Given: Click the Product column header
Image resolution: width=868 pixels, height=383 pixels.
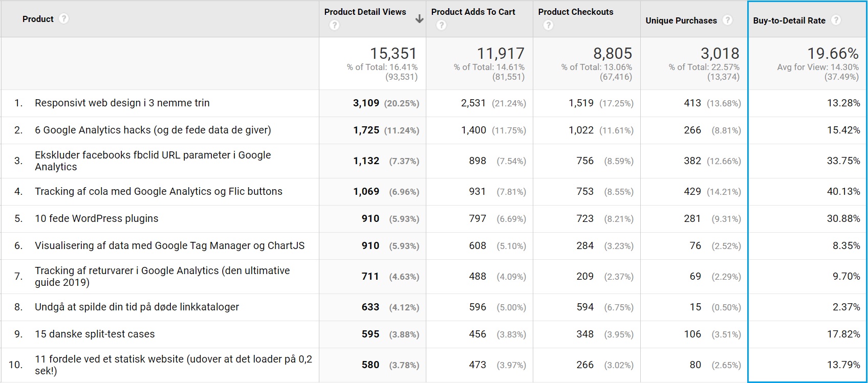Looking at the screenshot, I should (x=38, y=19).
